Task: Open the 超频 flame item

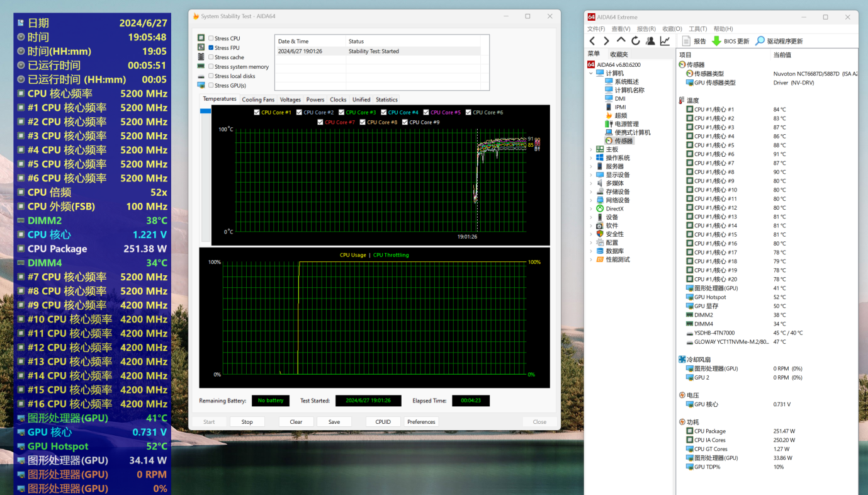Action: 616,115
